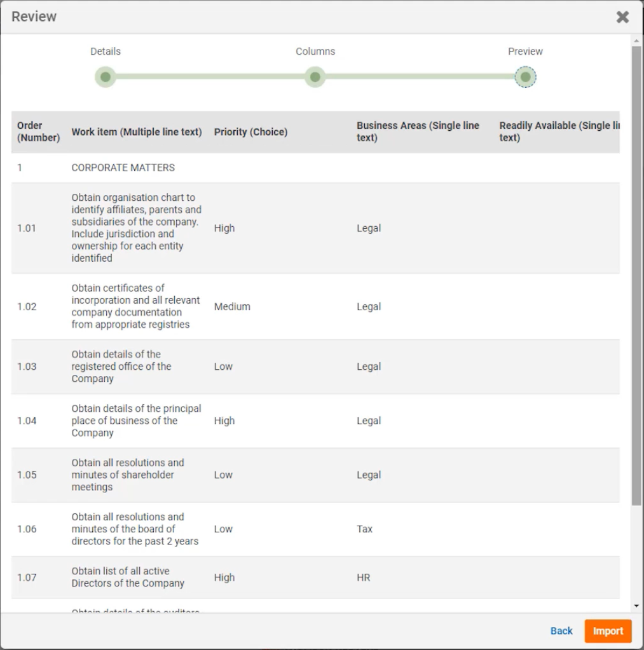
Task: Go to the Columns wizard step
Action: 315,78
